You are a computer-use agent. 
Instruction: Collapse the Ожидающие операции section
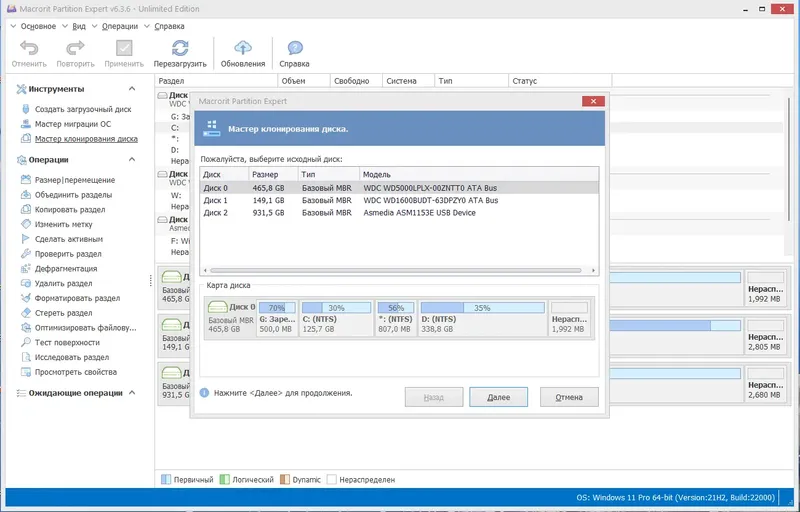point(132,393)
